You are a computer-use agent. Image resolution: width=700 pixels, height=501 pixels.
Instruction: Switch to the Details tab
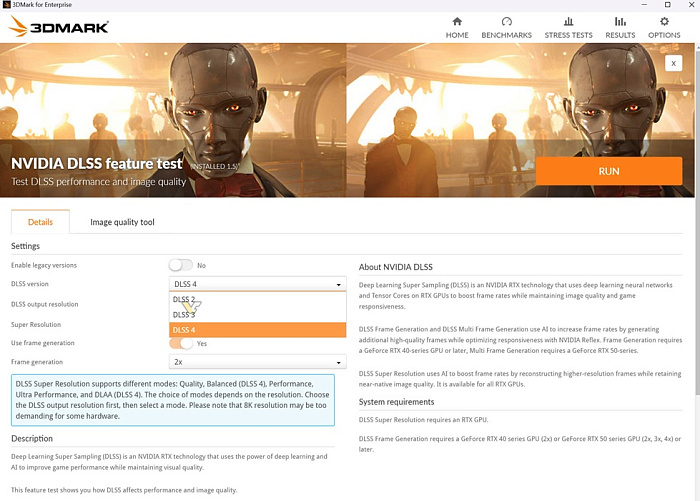[40, 222]
